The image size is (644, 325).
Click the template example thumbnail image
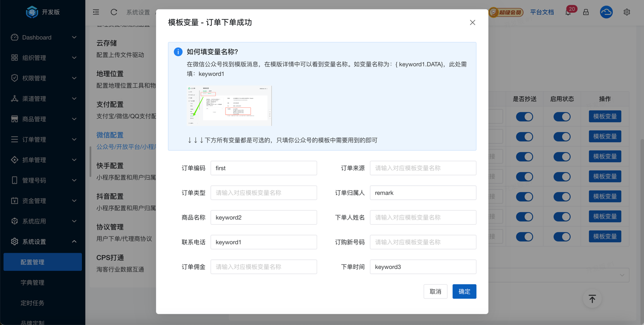229,106
